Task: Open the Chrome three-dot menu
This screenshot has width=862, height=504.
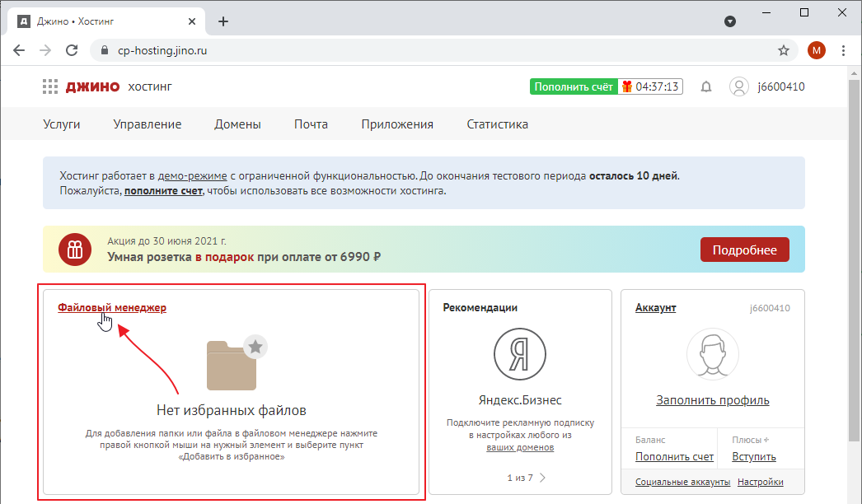Action: tap(843, 50)
